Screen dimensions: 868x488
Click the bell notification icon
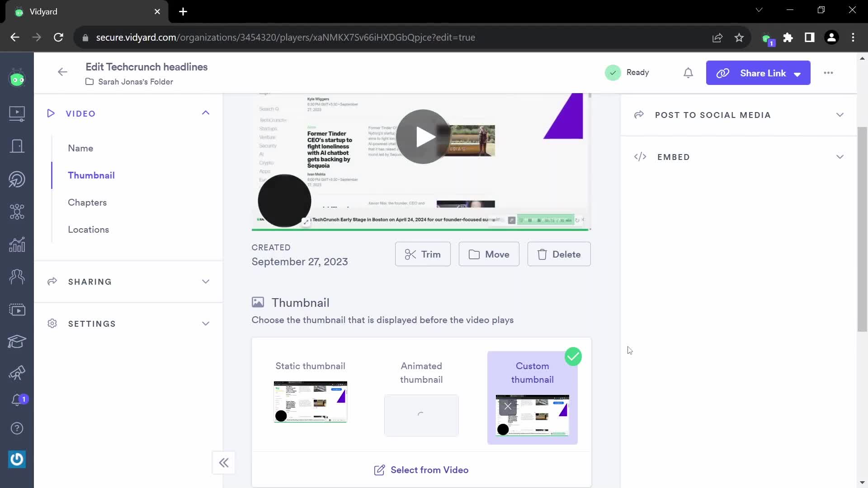pyautogui.click(x=689, y=72)
